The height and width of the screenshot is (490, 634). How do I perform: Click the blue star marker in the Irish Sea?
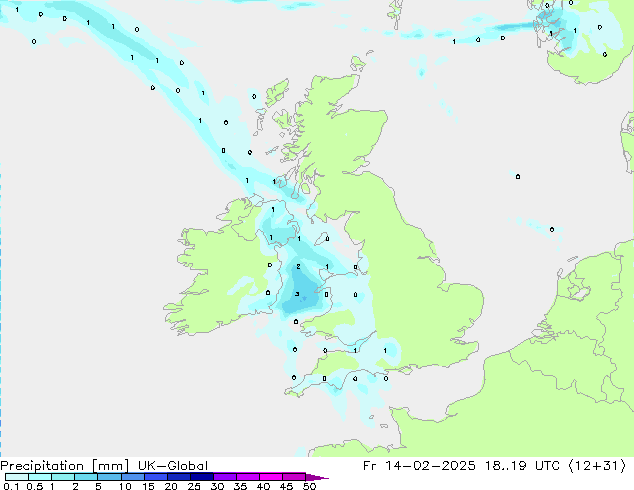[x=304, y=298]
